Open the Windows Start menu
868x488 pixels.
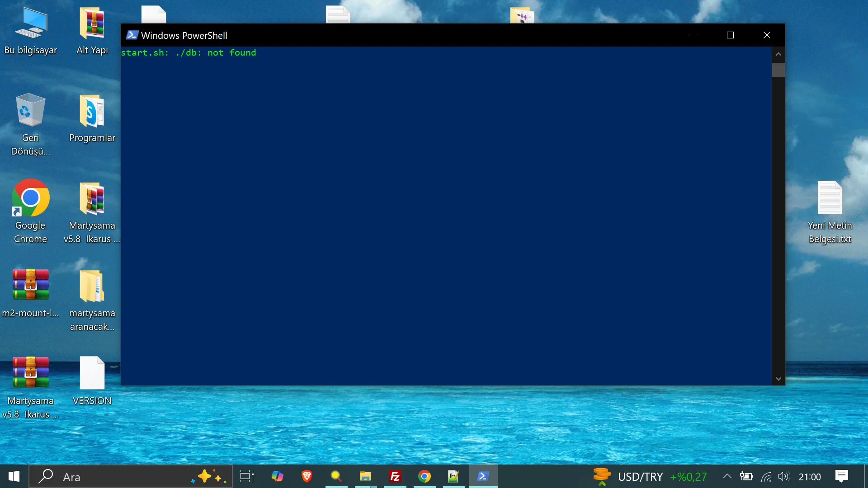coord(14,476)
